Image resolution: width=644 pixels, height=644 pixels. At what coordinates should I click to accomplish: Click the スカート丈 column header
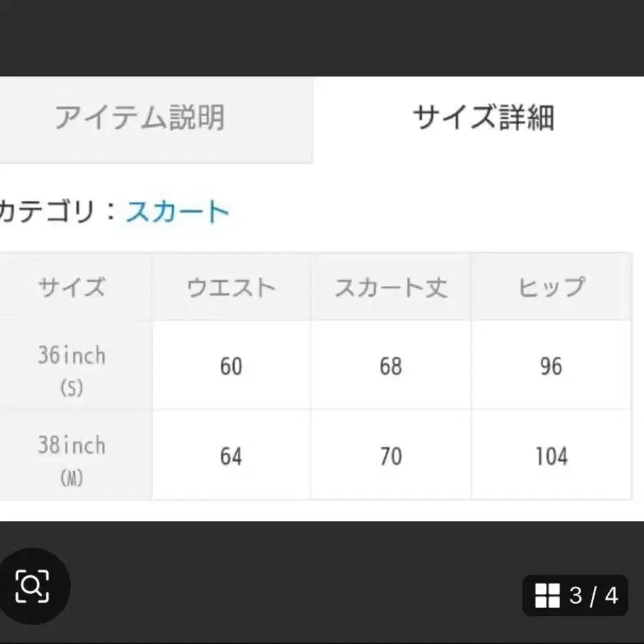click(391, 288)
